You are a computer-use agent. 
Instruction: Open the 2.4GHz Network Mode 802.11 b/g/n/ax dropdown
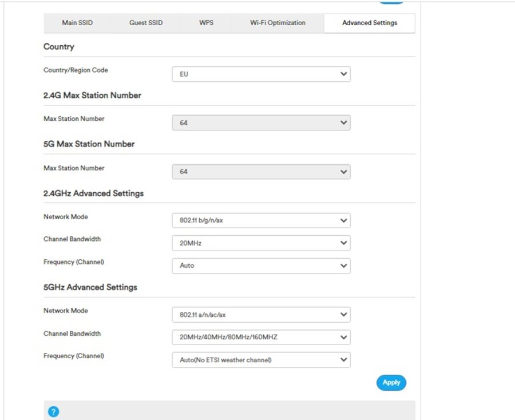(261, 220)
